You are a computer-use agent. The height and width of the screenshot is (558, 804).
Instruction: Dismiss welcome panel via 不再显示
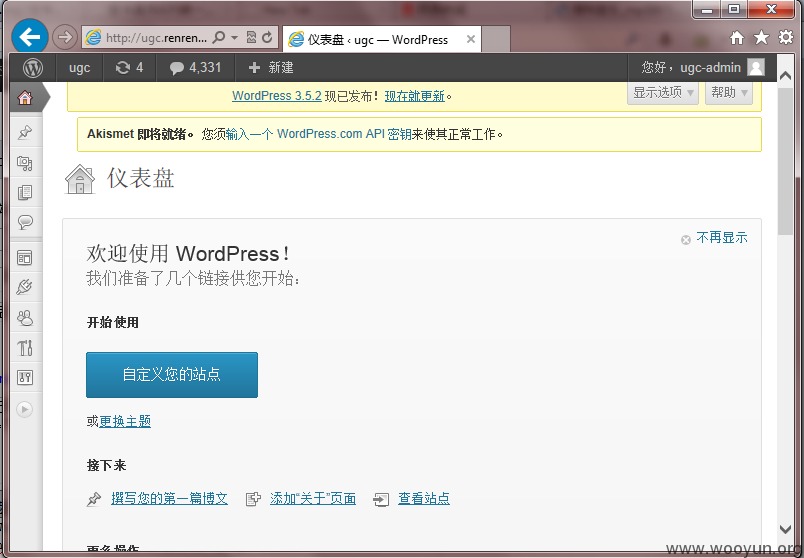(714, 238)
